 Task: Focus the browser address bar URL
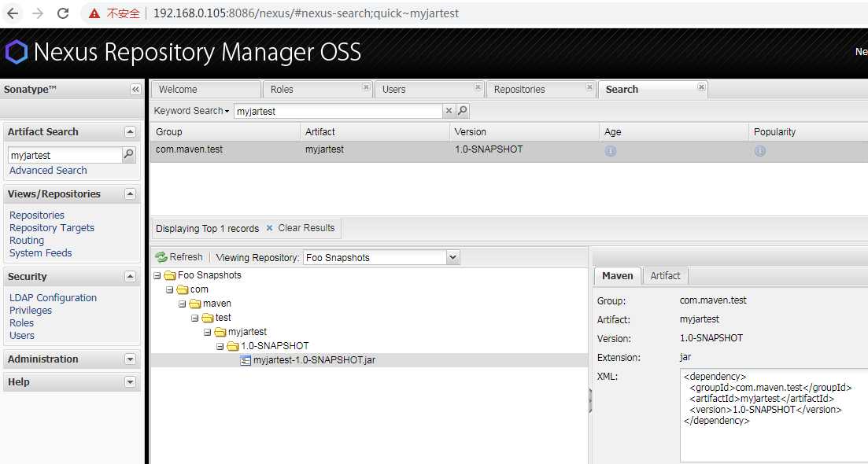point(305,13)
